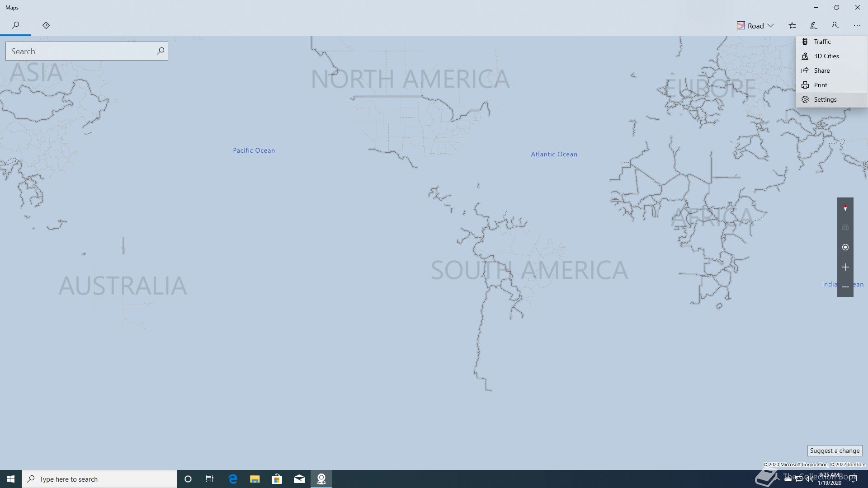Close the Maps window
The image size is (868, 488).
click(858, 7)
